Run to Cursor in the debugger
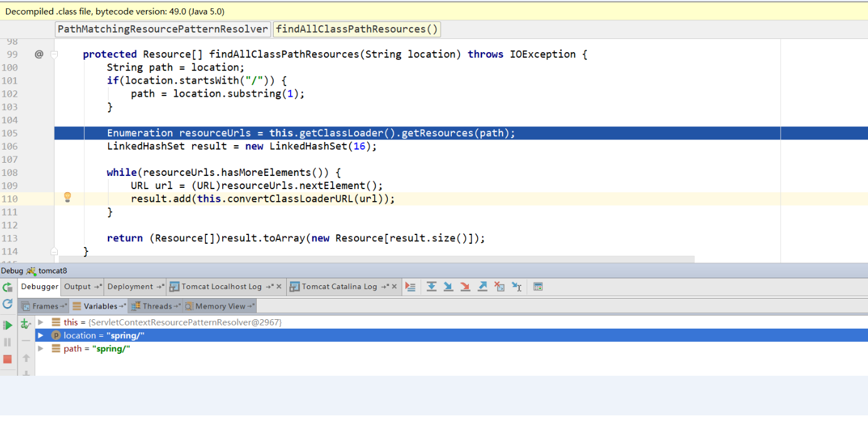Image resolution: width=868 pixels, height=421 pixels. pos(515,287)
